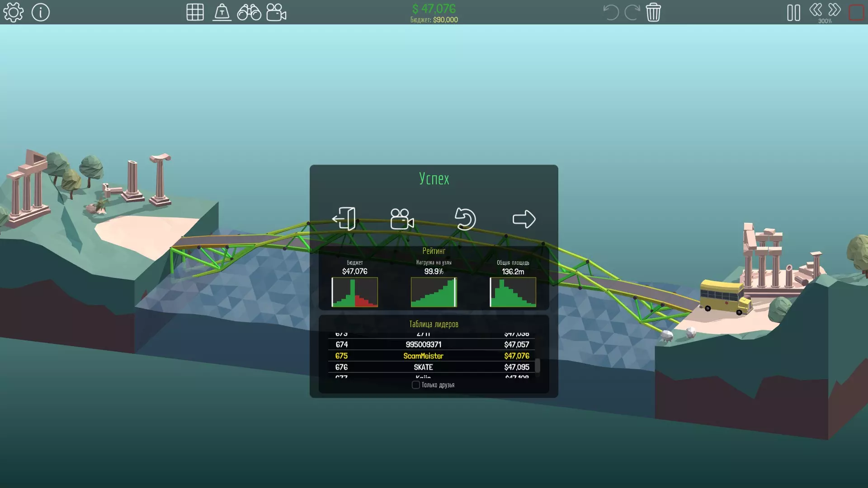This screenshot has width=868, height=488.
Task: Click the top toolbar camera icon
Action: coord(276,12)
